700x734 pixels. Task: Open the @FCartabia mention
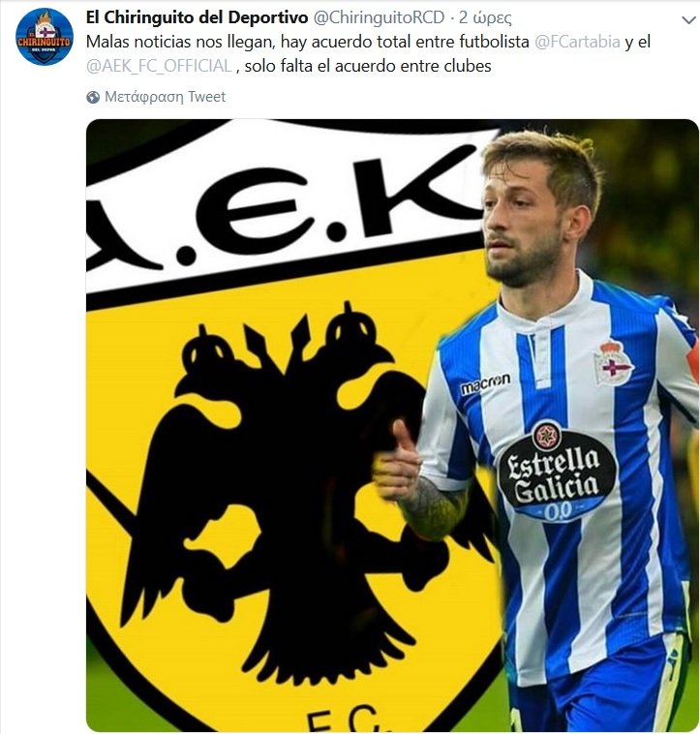click(x=577, y=42)
